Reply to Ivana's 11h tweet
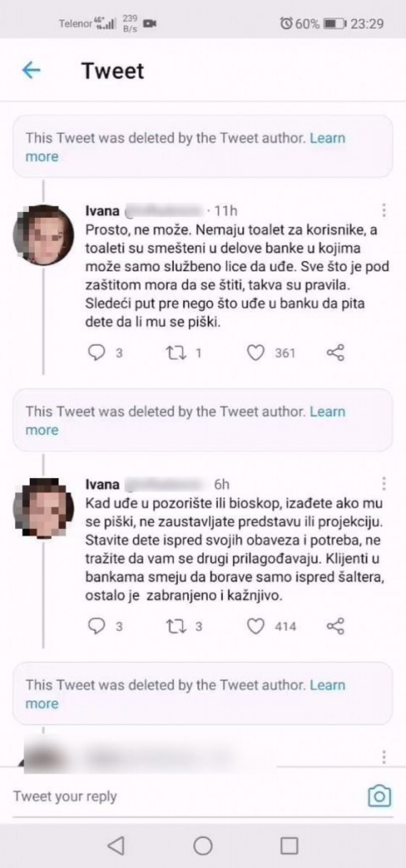This screenshot has width=406, height=868. point(97,352)
